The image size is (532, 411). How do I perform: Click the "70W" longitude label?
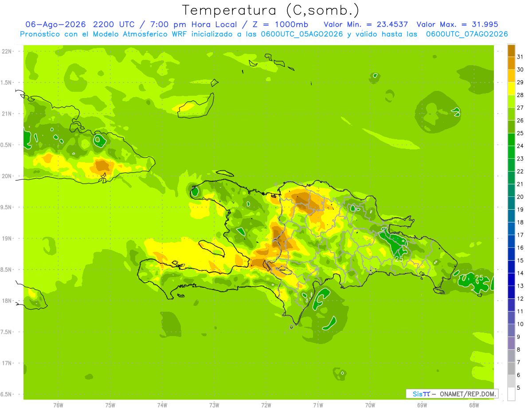tap(370, 405)
